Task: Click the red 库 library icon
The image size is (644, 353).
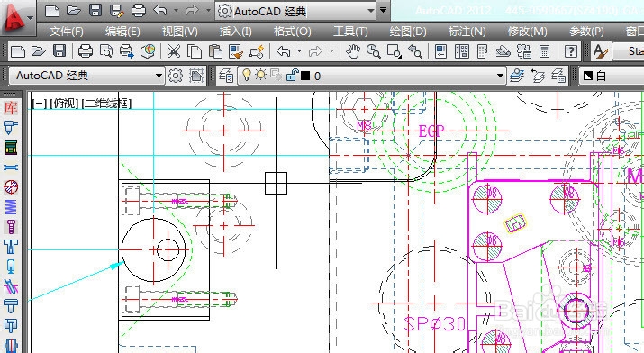Action: coord(11,108)
